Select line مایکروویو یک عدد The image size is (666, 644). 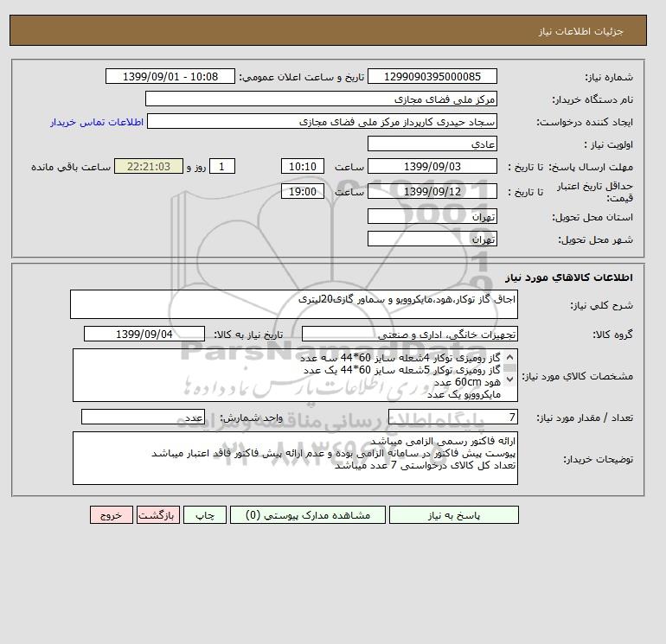pos(464,394)
